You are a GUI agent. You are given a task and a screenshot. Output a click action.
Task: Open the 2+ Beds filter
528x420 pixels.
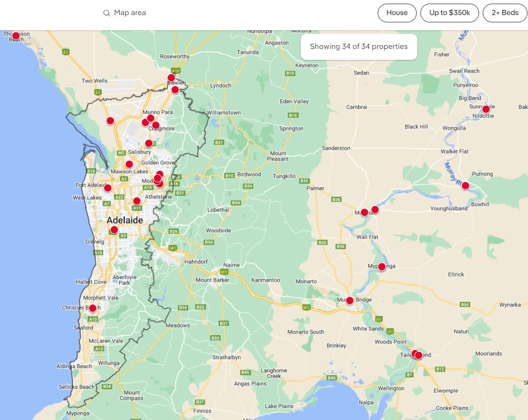point(505,13)
